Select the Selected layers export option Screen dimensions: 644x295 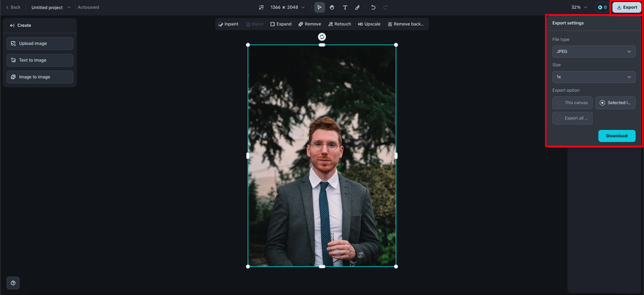615,103
